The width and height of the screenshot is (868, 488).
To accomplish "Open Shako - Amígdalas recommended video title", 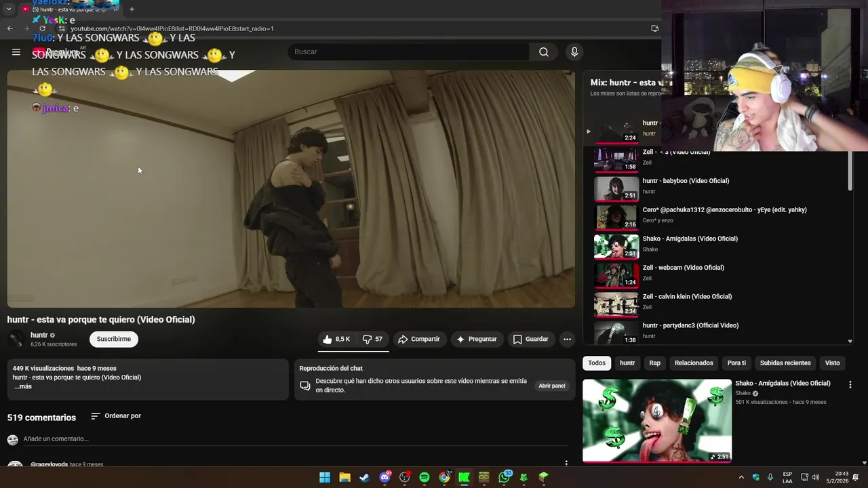I will (x=783, y=384).
